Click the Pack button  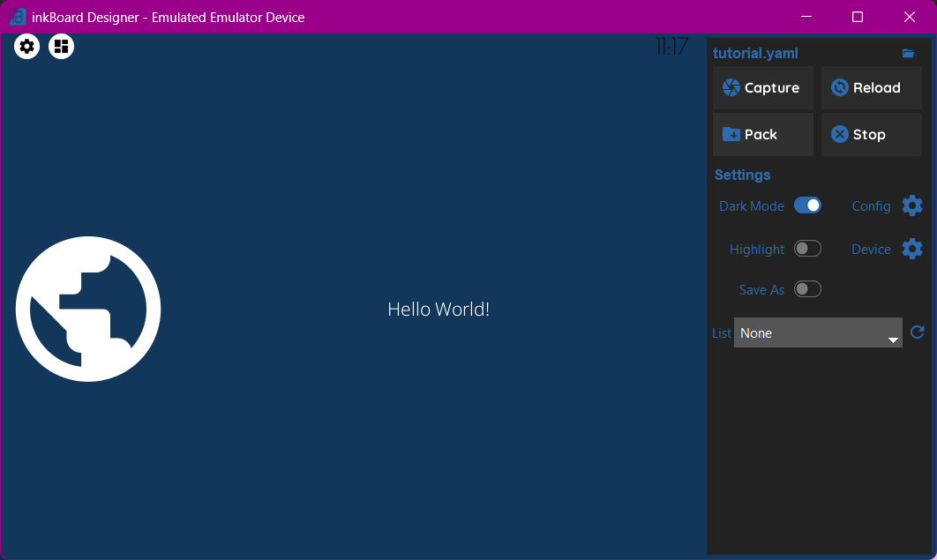(x=763, y=134)
